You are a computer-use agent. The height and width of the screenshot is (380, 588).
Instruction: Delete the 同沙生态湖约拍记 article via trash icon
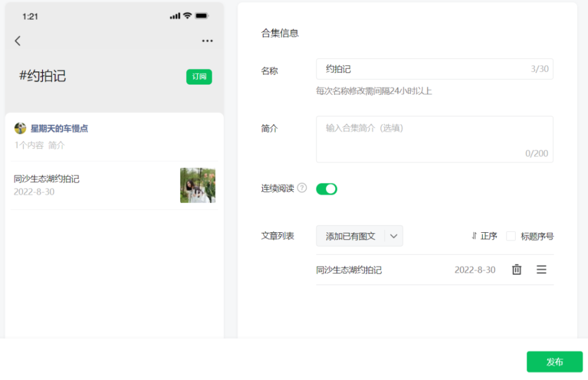516,269
